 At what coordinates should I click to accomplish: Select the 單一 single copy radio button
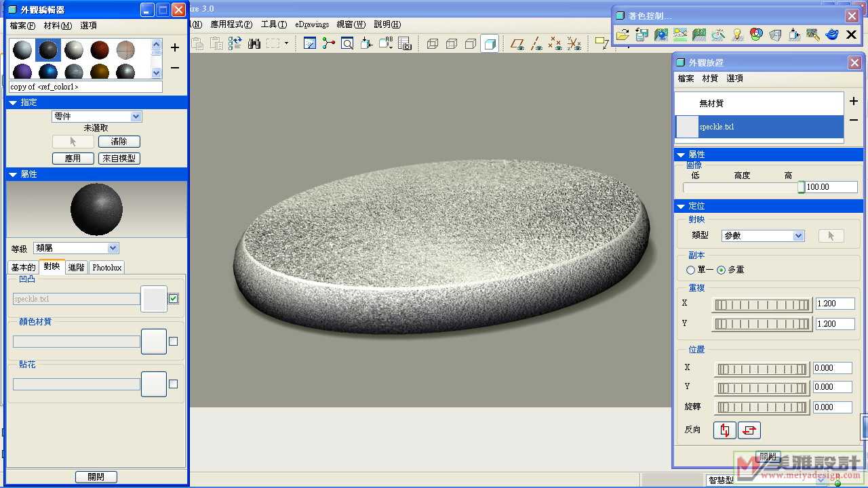[x=691, y=270]
